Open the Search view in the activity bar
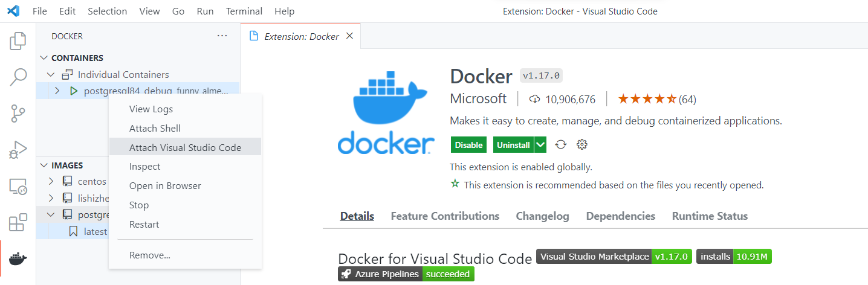 (x=18, y=77)
